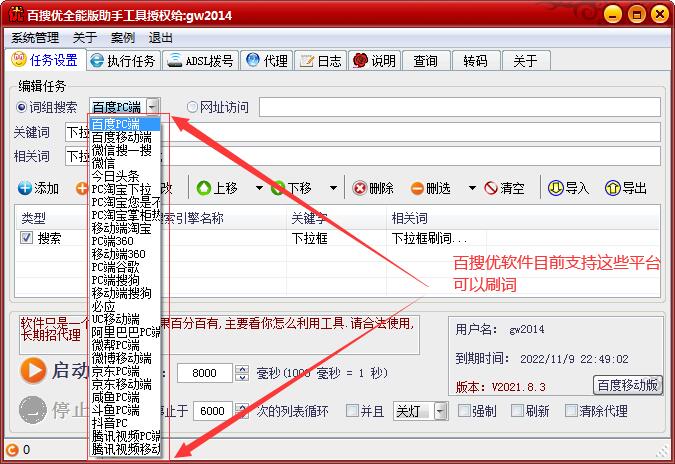Image resolution: width=675 pixels, height=464 pixels.
Task: Click the 百度移动版 button
Action: click(x=627, y=385)
